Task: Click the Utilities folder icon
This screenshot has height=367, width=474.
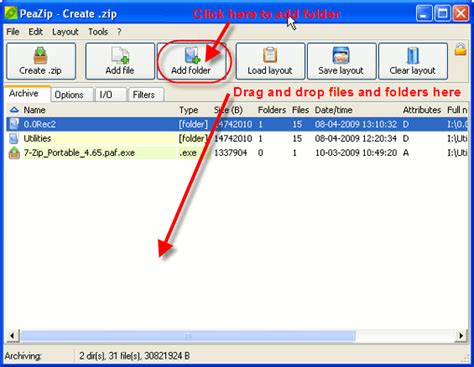Action: [x=14, y=138]
